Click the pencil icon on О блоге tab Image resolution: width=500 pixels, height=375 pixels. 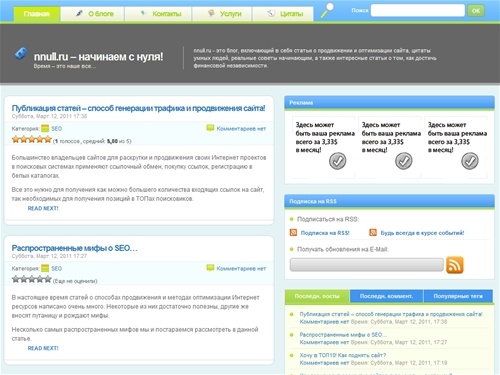pyautogui.click(x=79, y=13)
